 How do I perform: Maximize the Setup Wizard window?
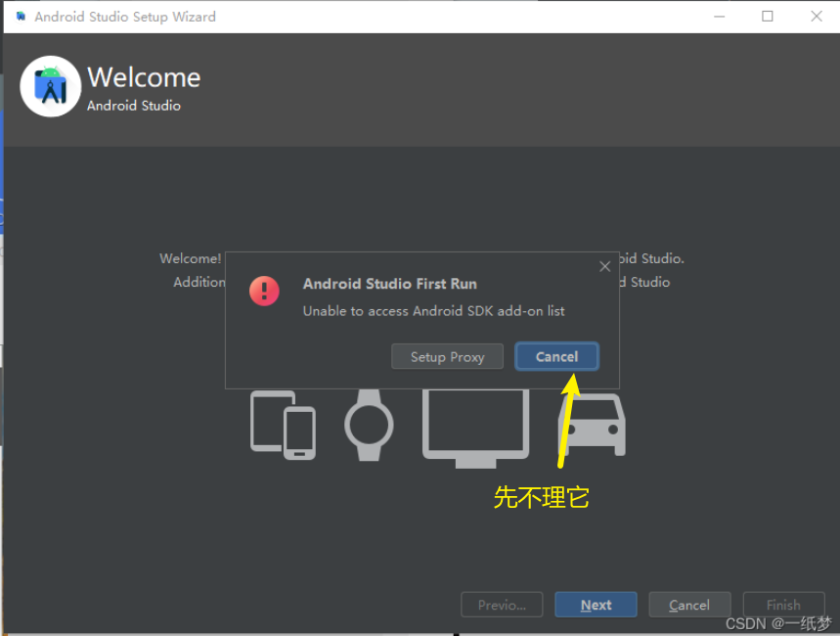[x=767, y=17]
